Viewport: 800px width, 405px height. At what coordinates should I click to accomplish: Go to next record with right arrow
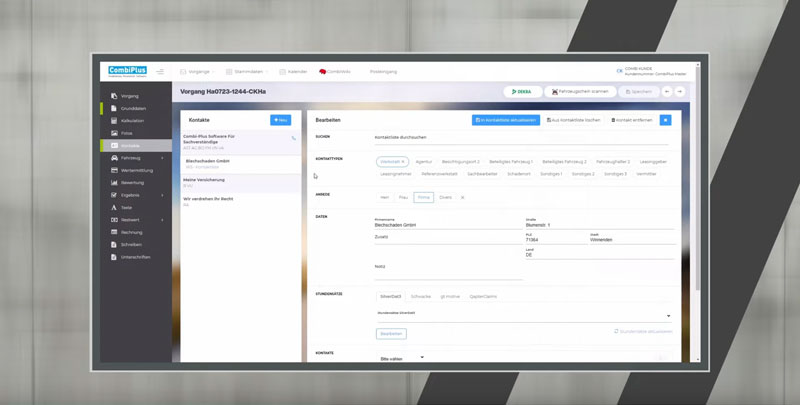coord(679,91)
